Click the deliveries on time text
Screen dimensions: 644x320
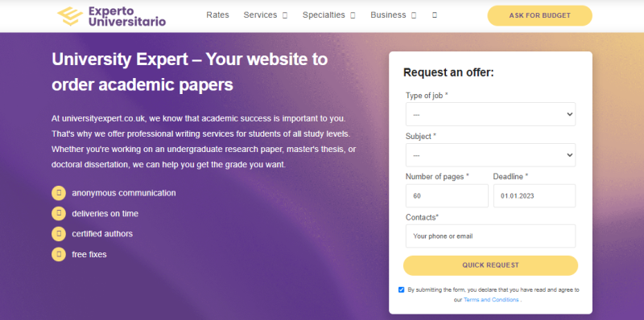pyautogui.click(x=105, y=214)
